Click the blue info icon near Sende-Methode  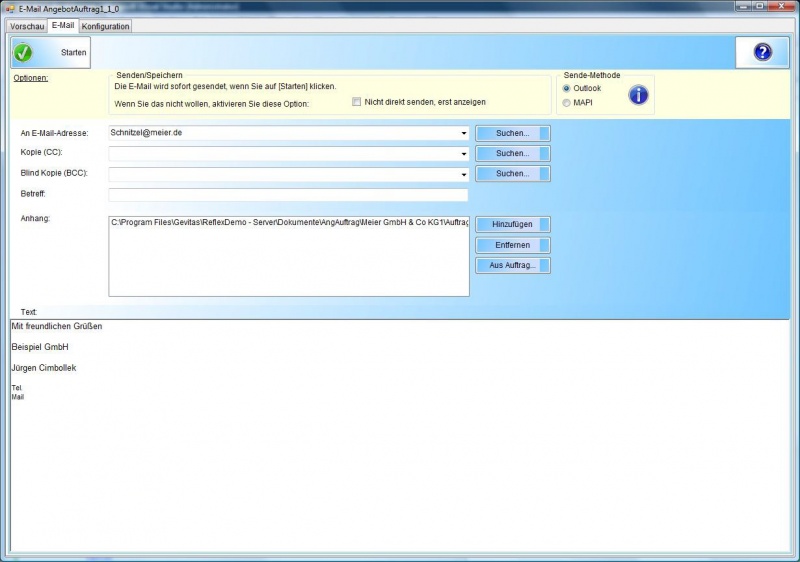click(x=638, y=95)
